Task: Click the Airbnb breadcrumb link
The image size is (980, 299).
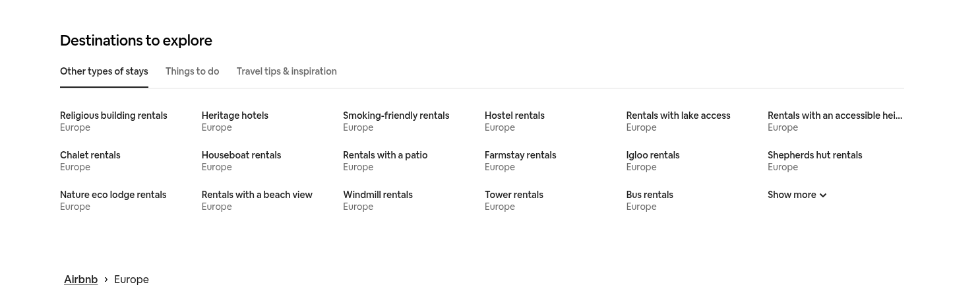Action: (x=80, y=279)
